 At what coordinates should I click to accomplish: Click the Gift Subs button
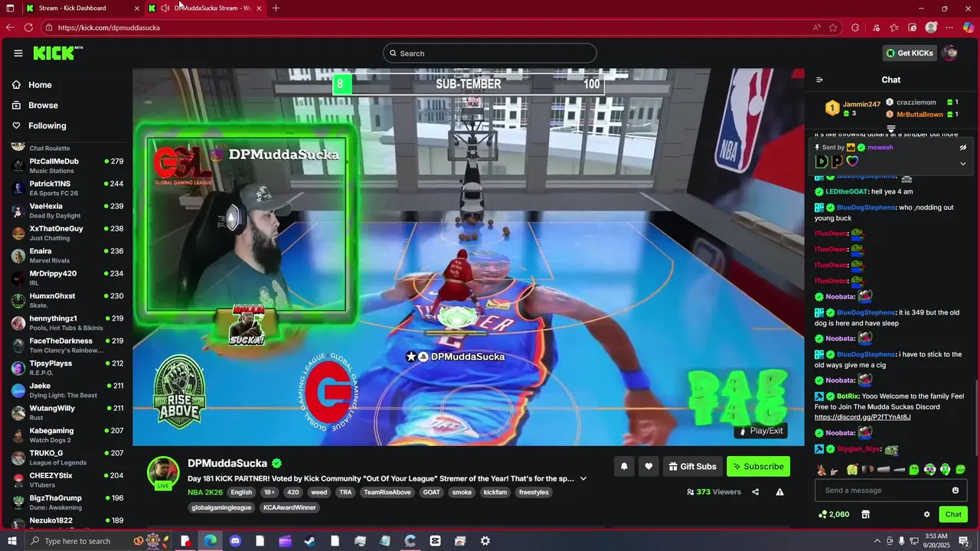pyautogui.click(x=692, y=466)
